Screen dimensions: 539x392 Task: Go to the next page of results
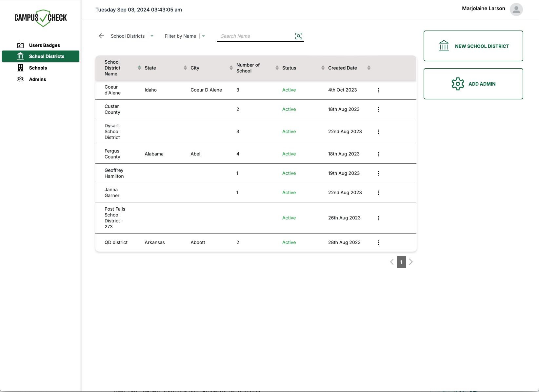point(411,262)
